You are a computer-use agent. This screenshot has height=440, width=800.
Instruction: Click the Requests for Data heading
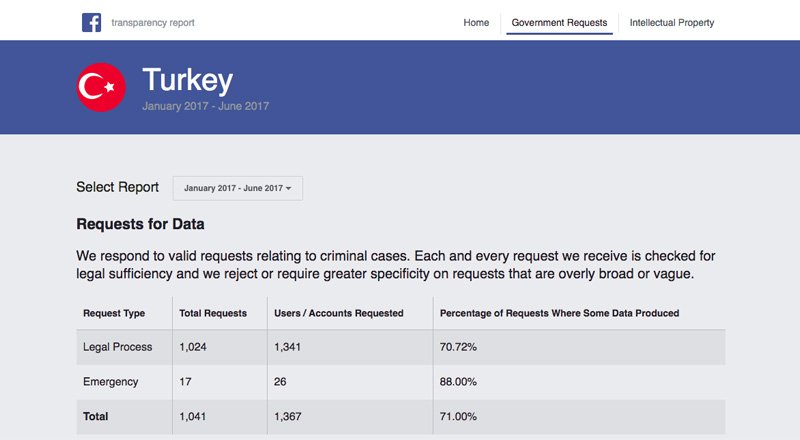[x=140, y=224]
